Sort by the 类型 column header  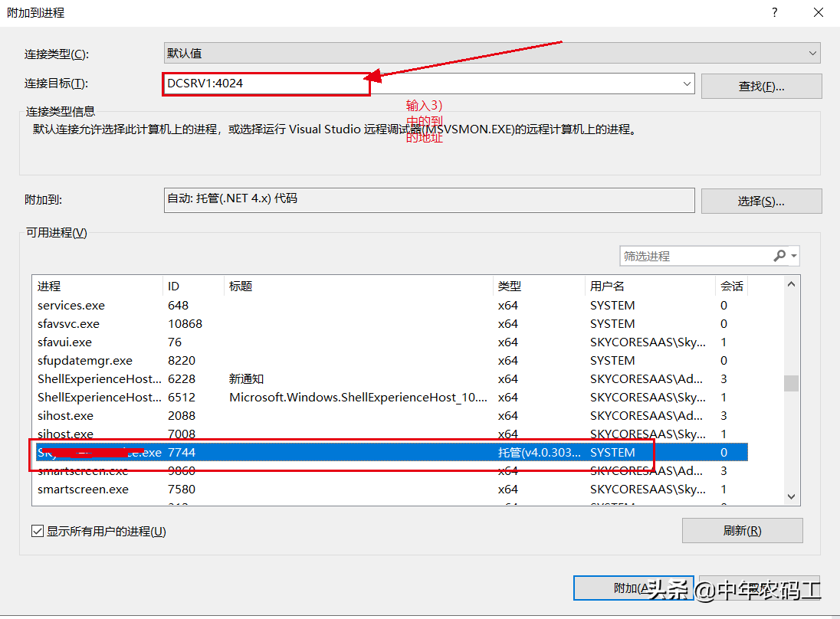pyautogui.click(x=538, y=286)
